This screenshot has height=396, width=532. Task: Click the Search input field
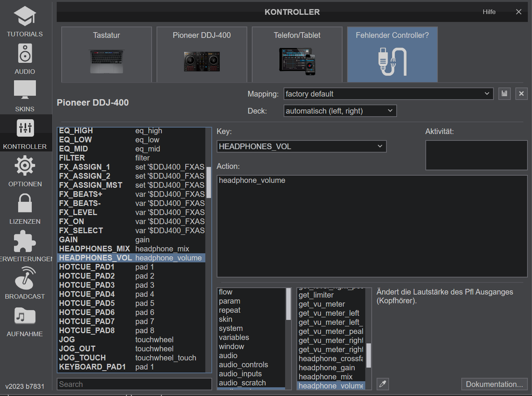pyautogui.click(x=134, y=384)
